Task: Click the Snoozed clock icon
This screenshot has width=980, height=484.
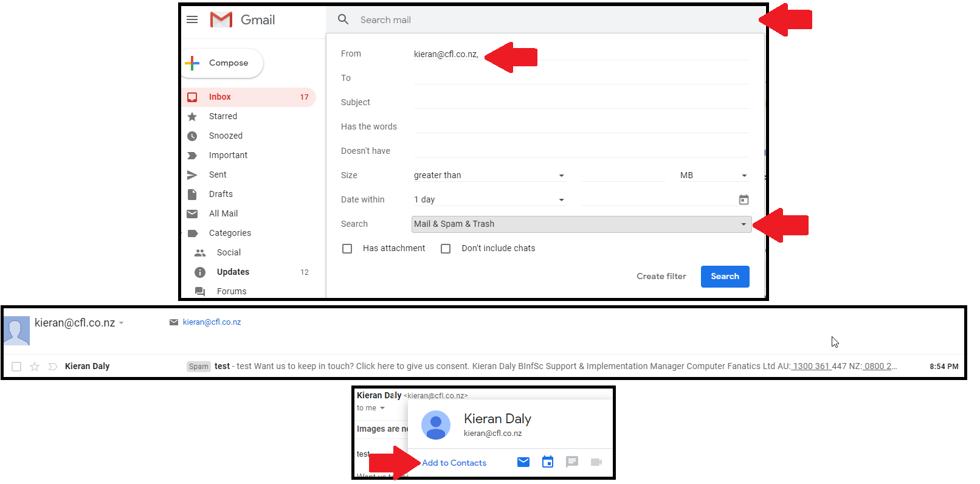Action: coord(192,136)
